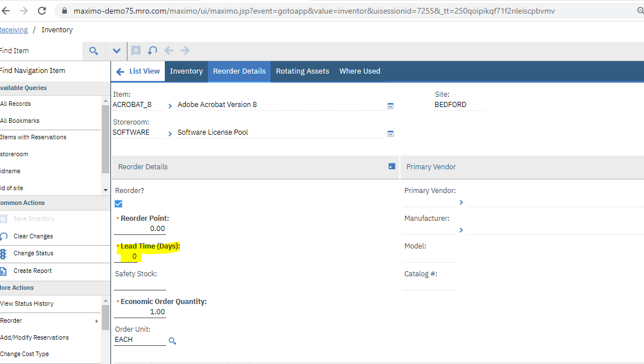Uncheck the Reorder? checkbox

point(118,204)
